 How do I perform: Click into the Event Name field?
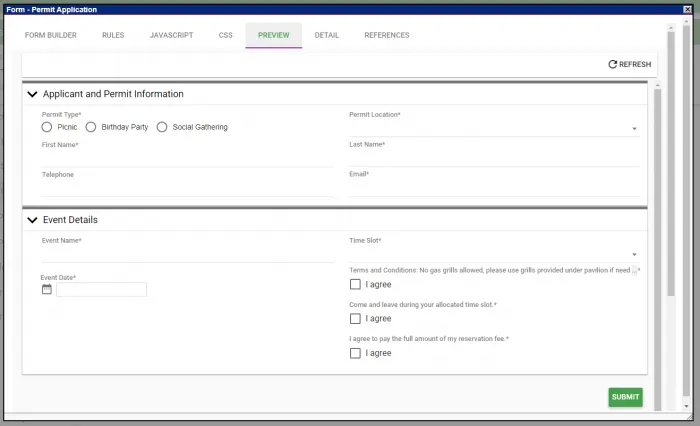188,254
